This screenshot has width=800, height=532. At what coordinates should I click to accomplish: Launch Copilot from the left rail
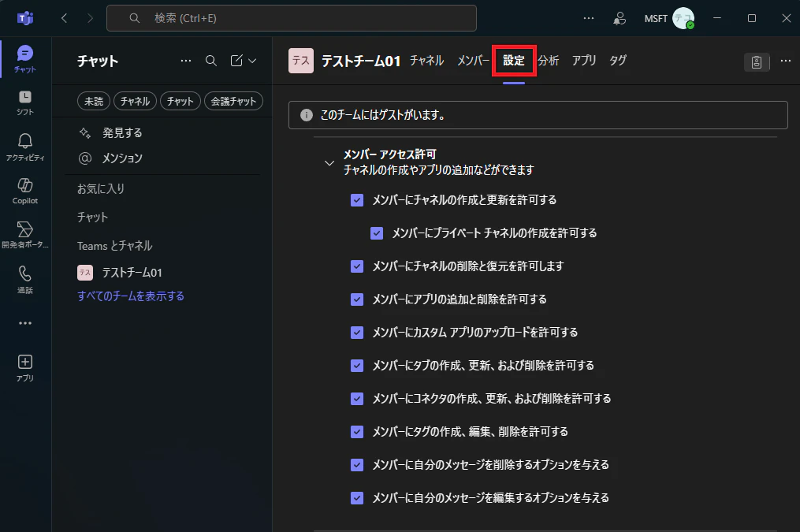pos(25,192)
